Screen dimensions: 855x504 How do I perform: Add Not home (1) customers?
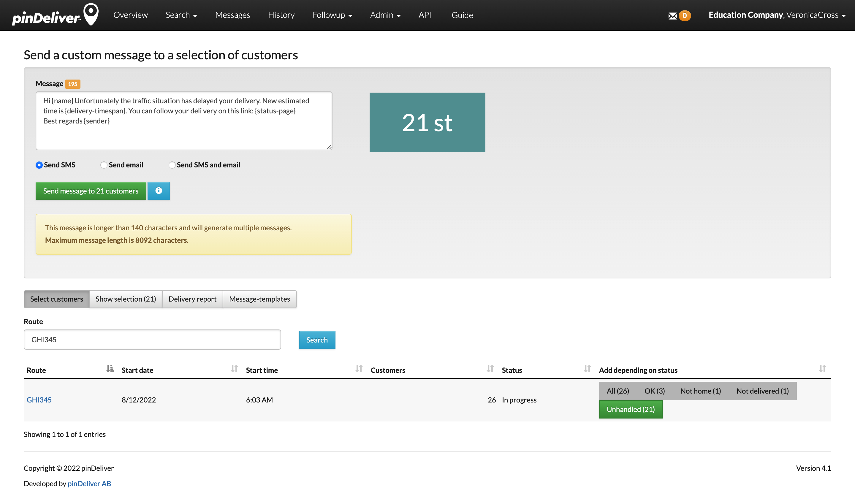click(x=700, y=391)
